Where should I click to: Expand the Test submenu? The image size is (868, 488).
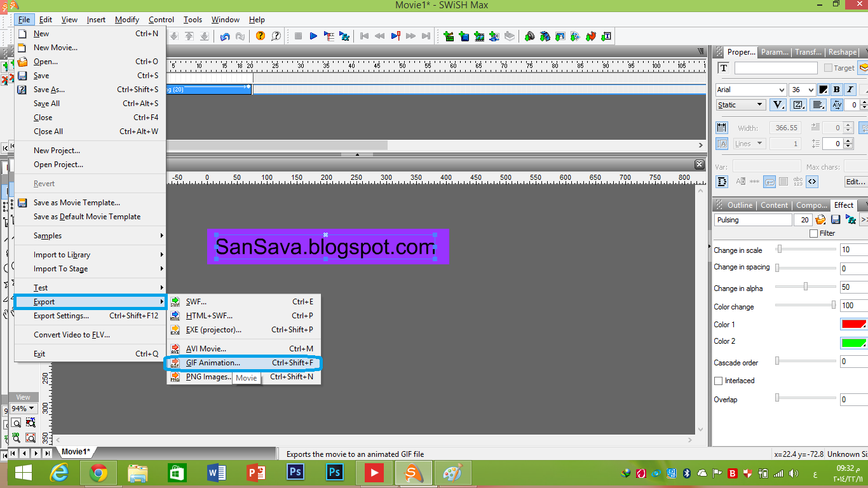(x=90, y=288)
